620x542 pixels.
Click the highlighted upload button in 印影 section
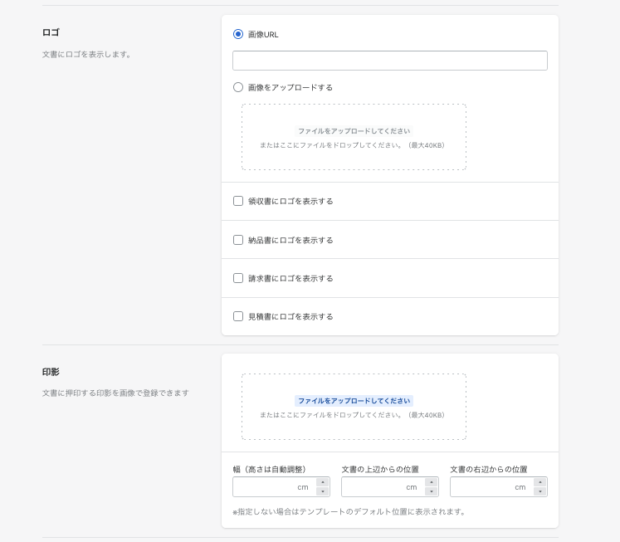coord(353,400)
